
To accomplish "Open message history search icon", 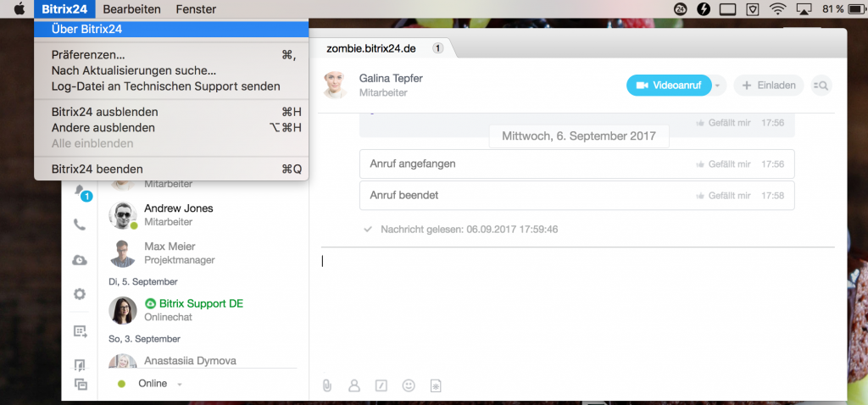I will (x=821, y=86).
